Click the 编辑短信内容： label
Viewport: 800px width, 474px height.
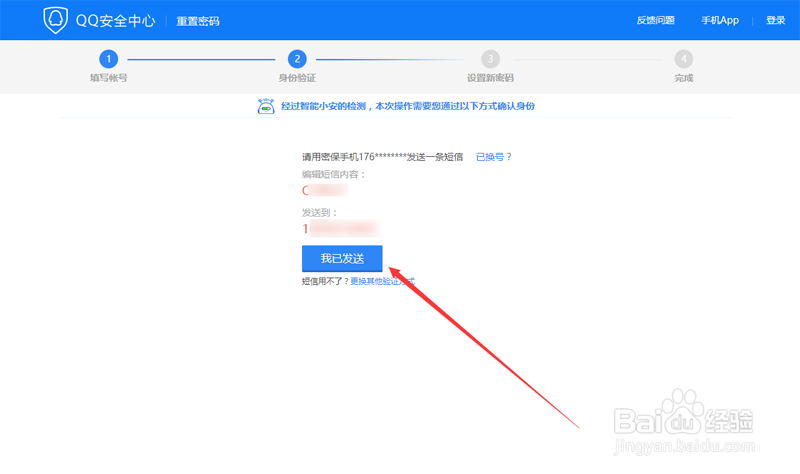(x=334, y=174)
